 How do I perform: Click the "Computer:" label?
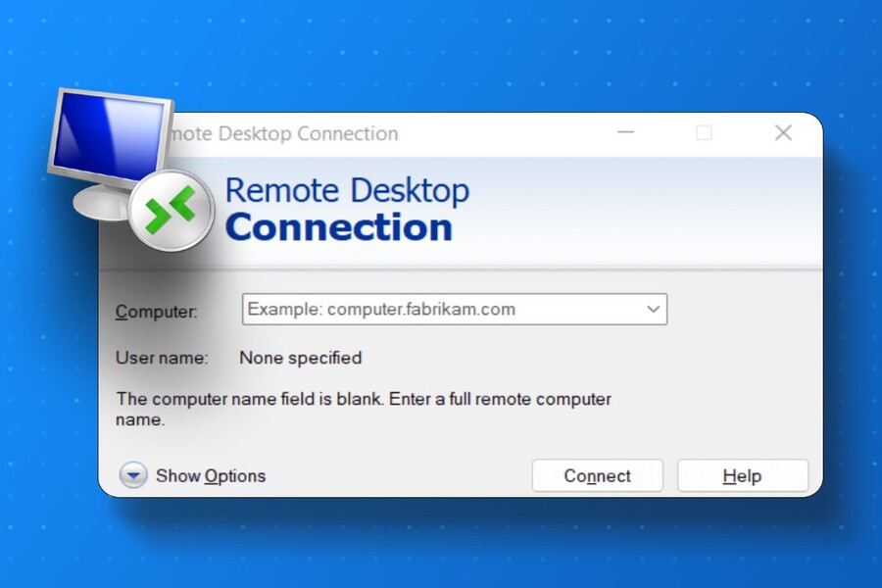click(157, 312)
